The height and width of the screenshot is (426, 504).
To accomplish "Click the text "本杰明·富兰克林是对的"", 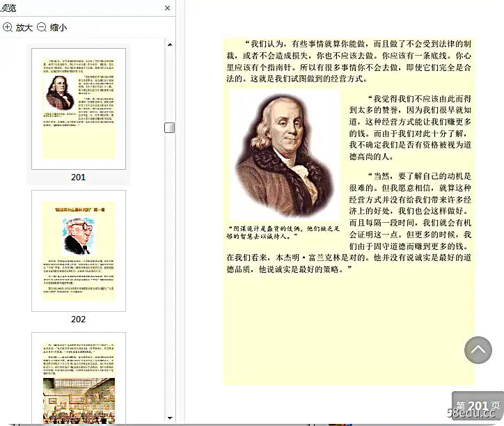I will tap(321, 258).
